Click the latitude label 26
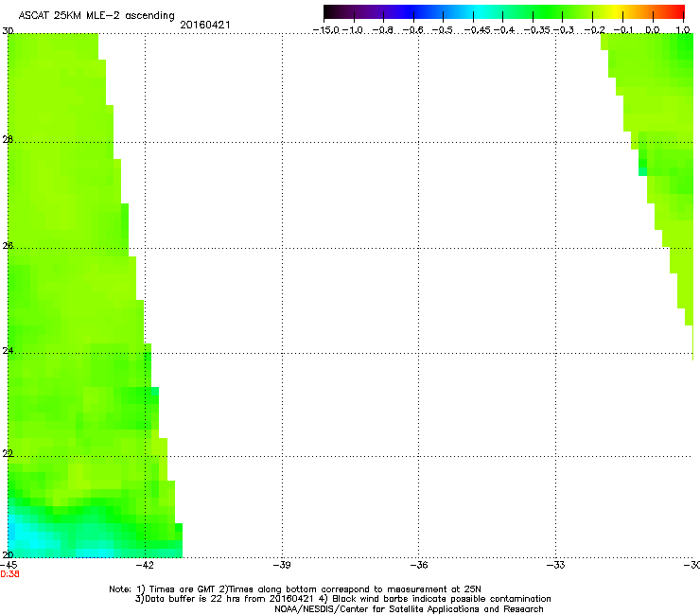The width and height of the screenshot is (700, 615). pyautogui.click(x=8, y=245)
